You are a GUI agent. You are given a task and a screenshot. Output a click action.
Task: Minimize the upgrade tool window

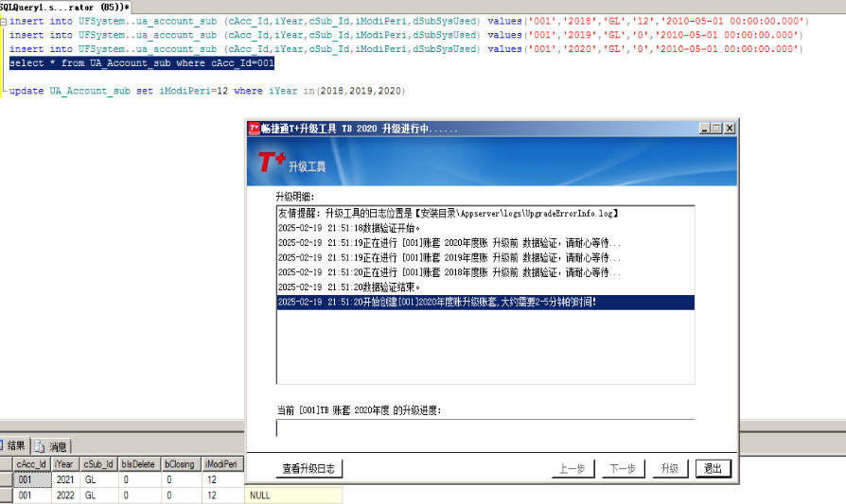(x=705, y=129)
